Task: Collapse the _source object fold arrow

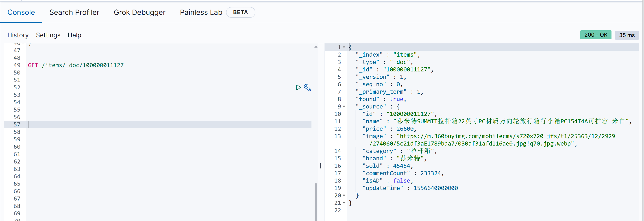Action: (344, 106)
